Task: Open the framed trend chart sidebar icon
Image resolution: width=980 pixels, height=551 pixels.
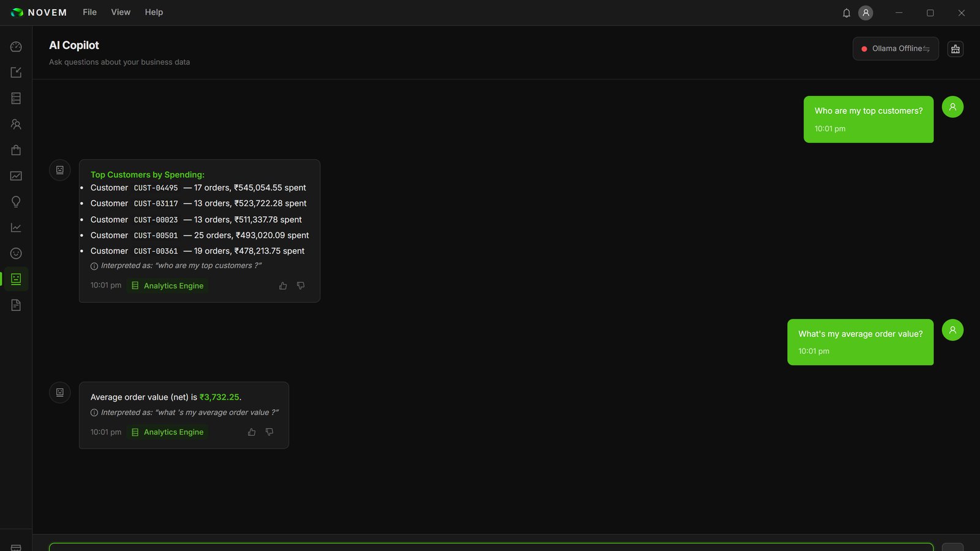Action: point(16,176)
